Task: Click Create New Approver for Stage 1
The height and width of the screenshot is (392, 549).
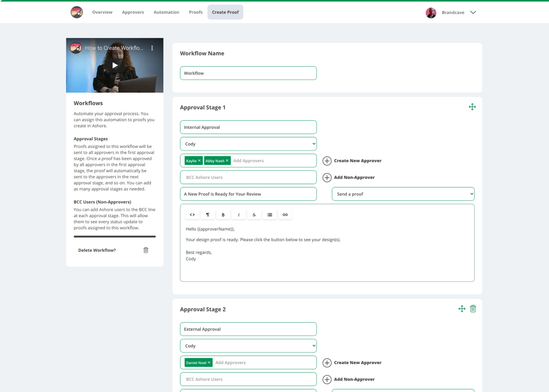Action: click(352, 160)
